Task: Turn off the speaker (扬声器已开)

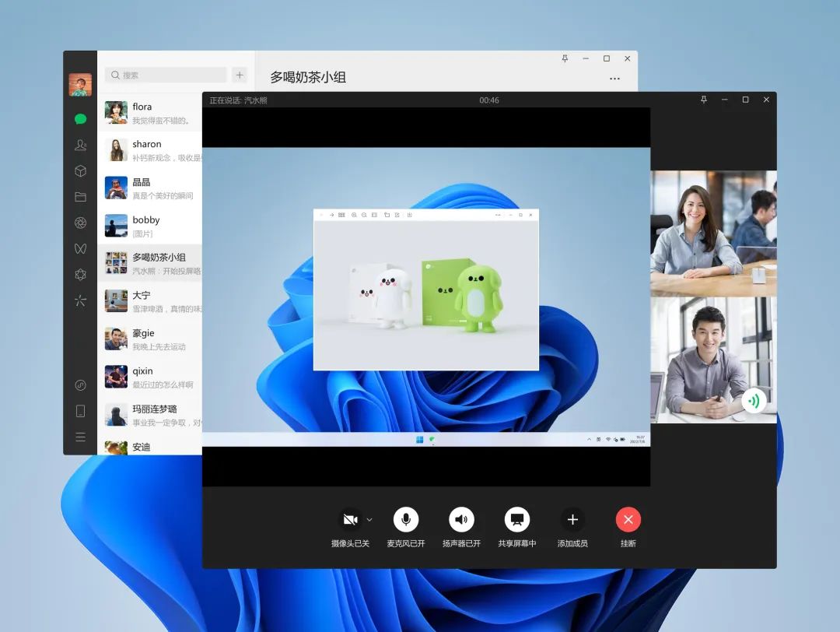Action: [x=461, y=519]
